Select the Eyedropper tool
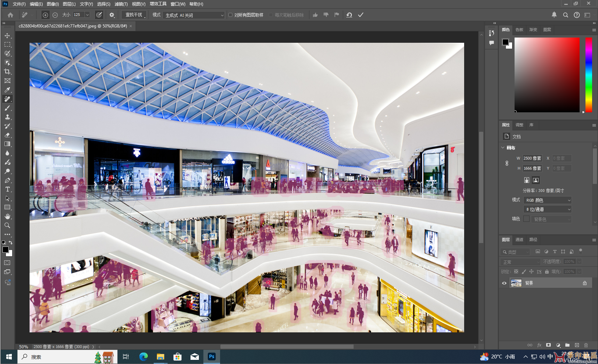 click(x=7, y=90)
